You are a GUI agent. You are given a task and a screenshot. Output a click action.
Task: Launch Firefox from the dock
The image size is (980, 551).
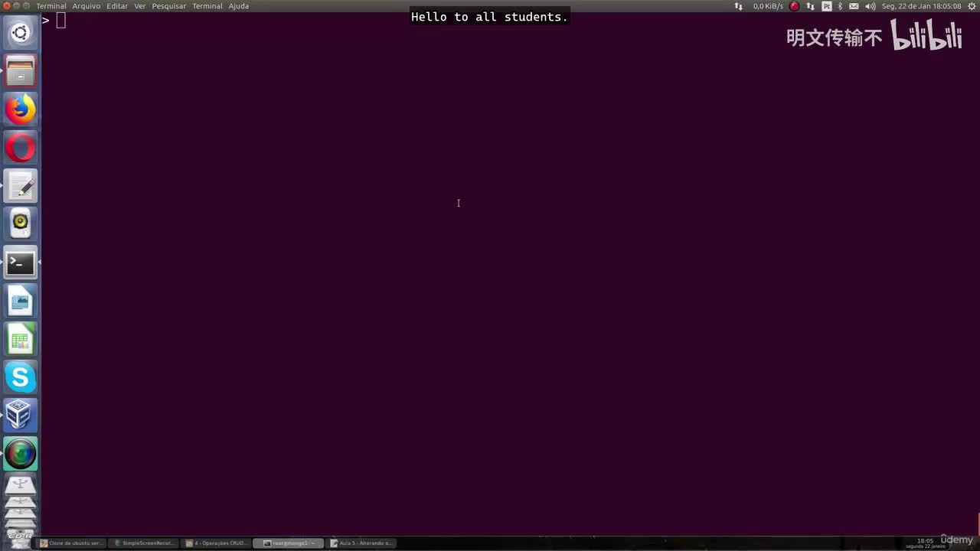(21, 109)
